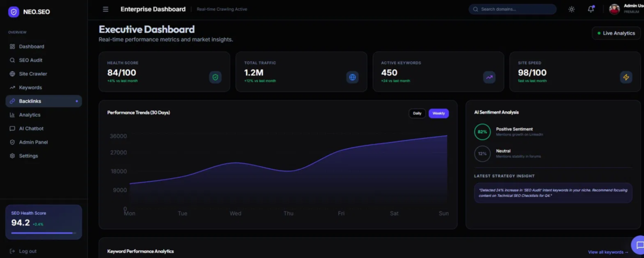Click the Log out arrow icon
Viewport: 644px width, 258px height.
[x=13, y=251]
